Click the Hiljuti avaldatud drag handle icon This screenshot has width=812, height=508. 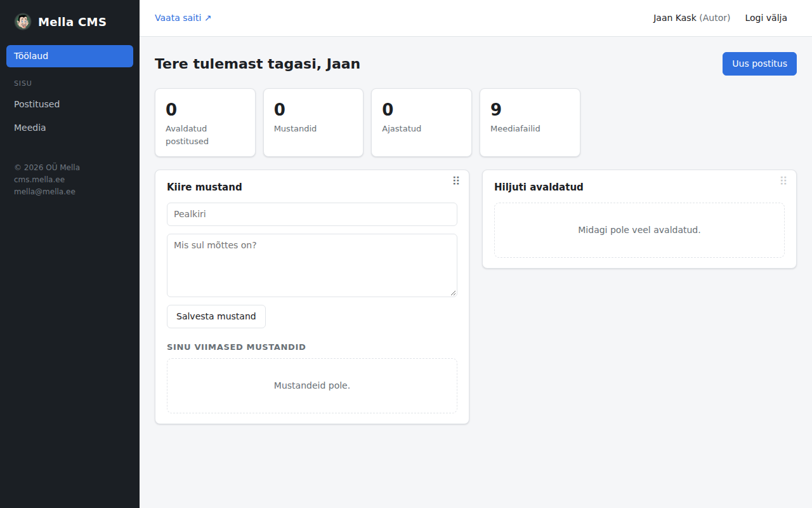783,181
